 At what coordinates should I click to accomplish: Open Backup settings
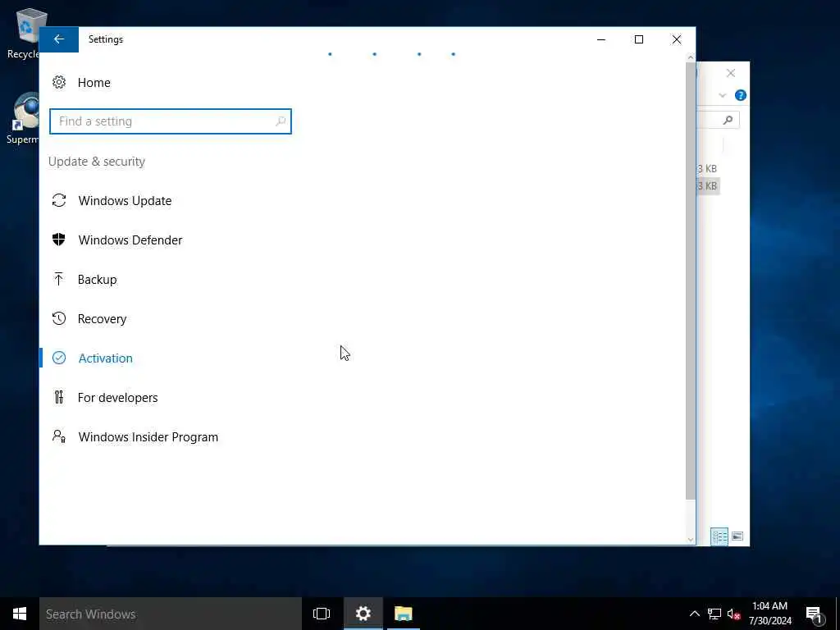97,279
